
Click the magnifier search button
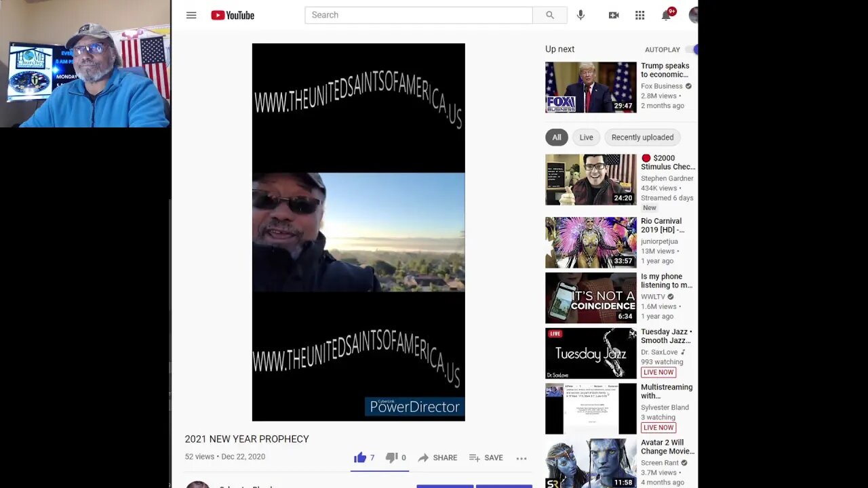click(x=550, y=15)
